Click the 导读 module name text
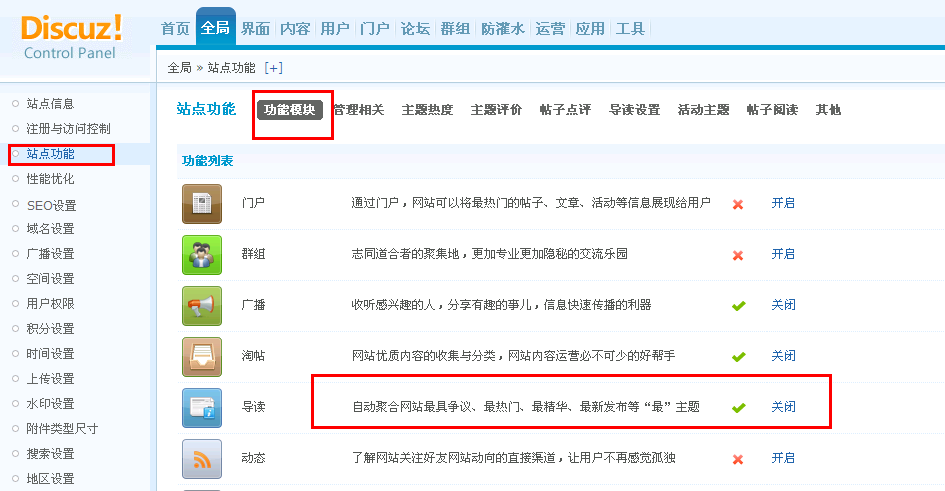The height and width of the screenshot is (491, 945). click(x=253, y=407)
